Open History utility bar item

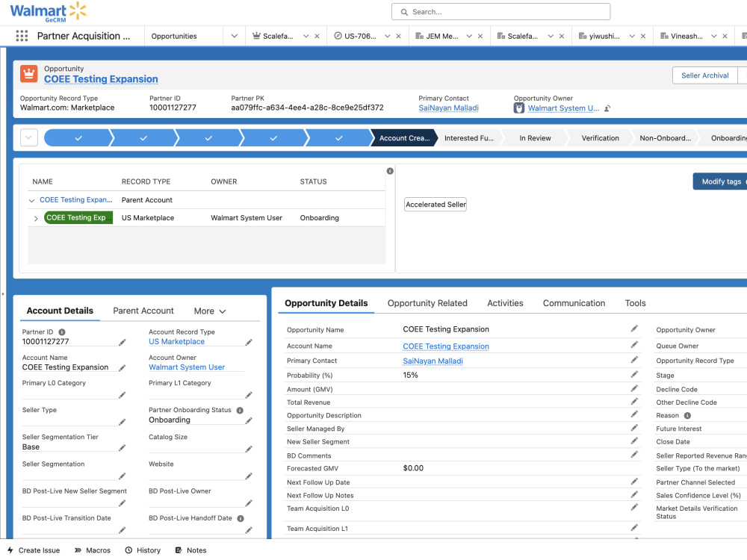tap(143, 550)
